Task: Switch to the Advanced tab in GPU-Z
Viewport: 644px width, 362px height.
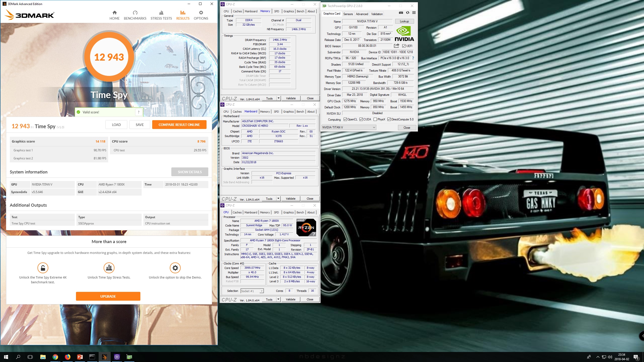Action: point(362,14)
